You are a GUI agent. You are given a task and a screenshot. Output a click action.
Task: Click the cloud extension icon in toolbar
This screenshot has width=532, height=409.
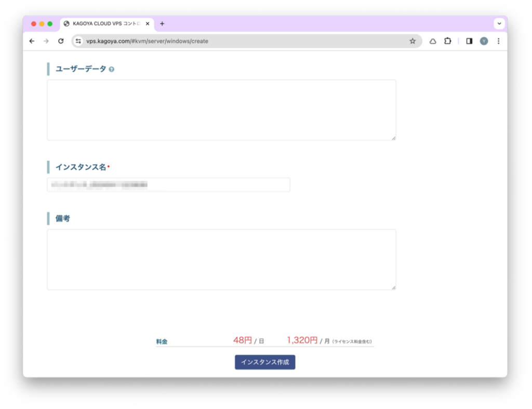pos(433,41)
